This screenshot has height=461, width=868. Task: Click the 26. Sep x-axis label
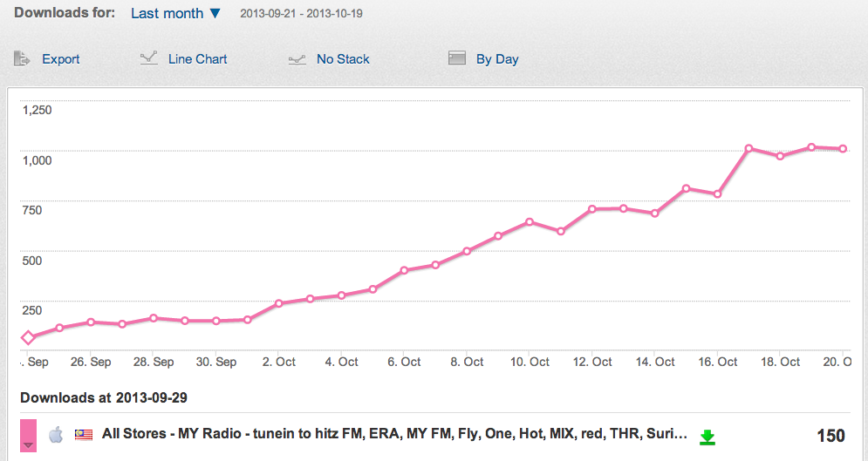91,362
